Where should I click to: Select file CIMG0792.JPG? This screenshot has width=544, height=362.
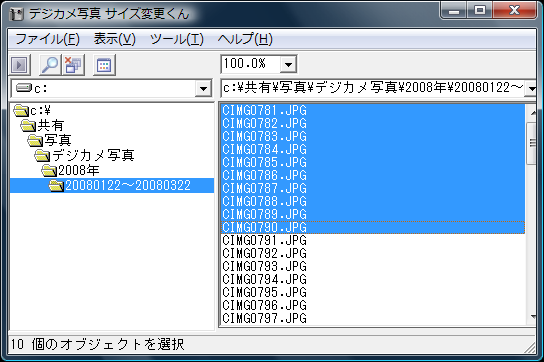[373, 253]
